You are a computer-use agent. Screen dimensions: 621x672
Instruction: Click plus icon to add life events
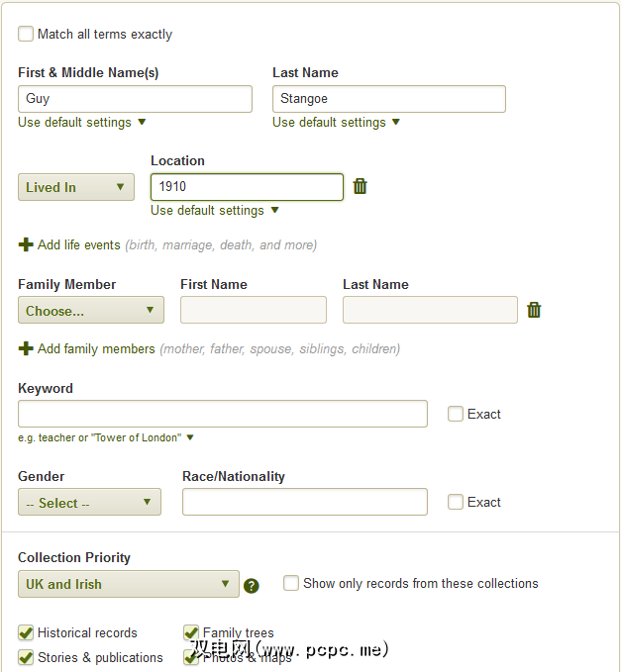[26, 244]
